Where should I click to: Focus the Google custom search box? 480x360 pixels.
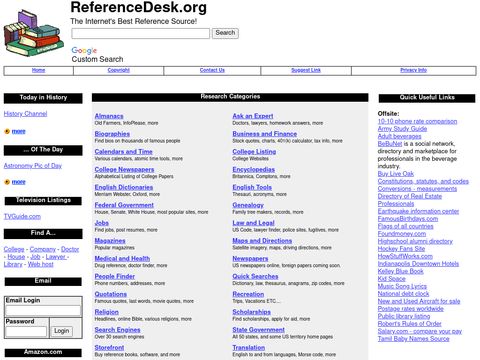140,33
